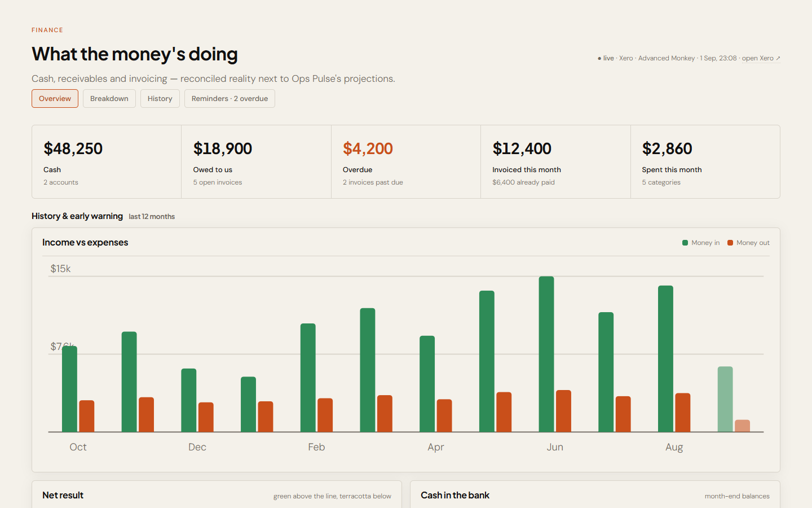This screenshot has width=812, height=508.
Task: Click the orange Money out bar for Apr
Action: tap(444, 415)
